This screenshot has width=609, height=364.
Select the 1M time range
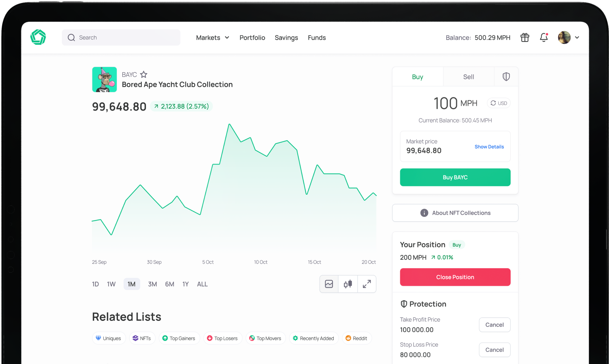coord(131,284)
